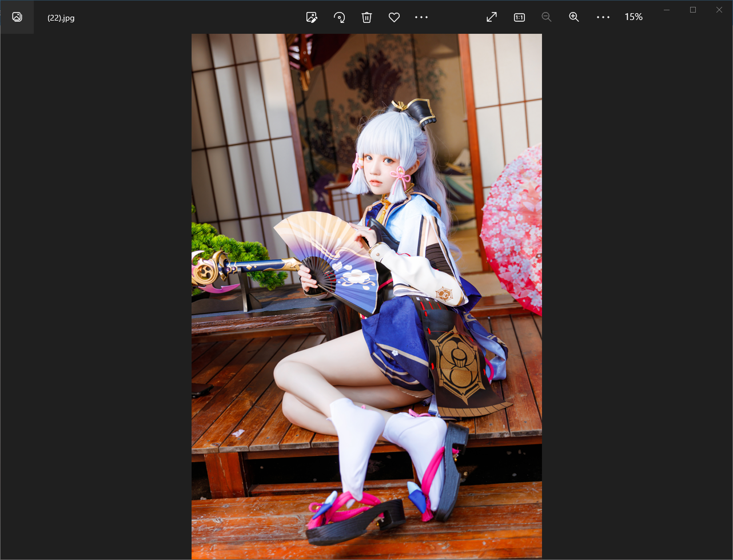This screenshot has height=560, width=733.
Task: Zoom in using the plus magnifier
Action: click(x=574, y=17)
